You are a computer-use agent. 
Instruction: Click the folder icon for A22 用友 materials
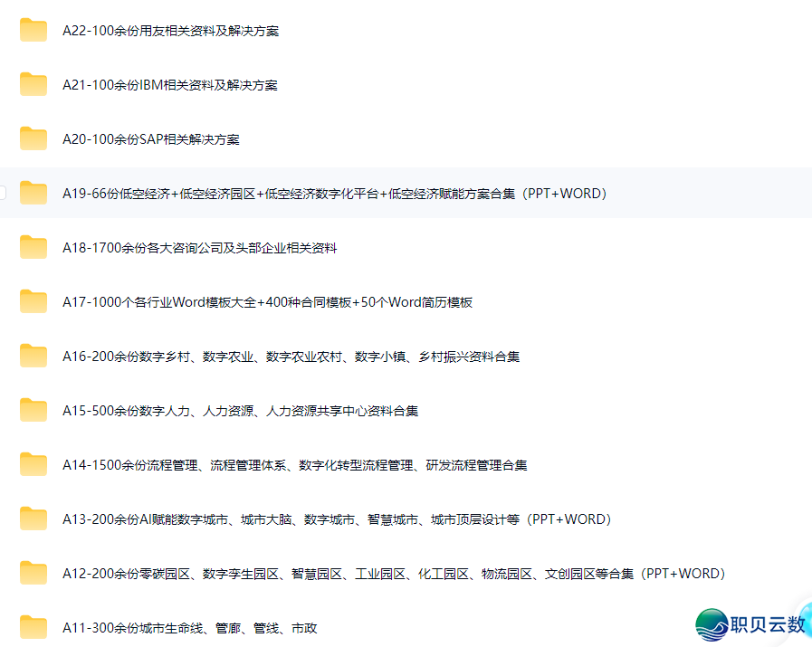[x=33, y=31]
